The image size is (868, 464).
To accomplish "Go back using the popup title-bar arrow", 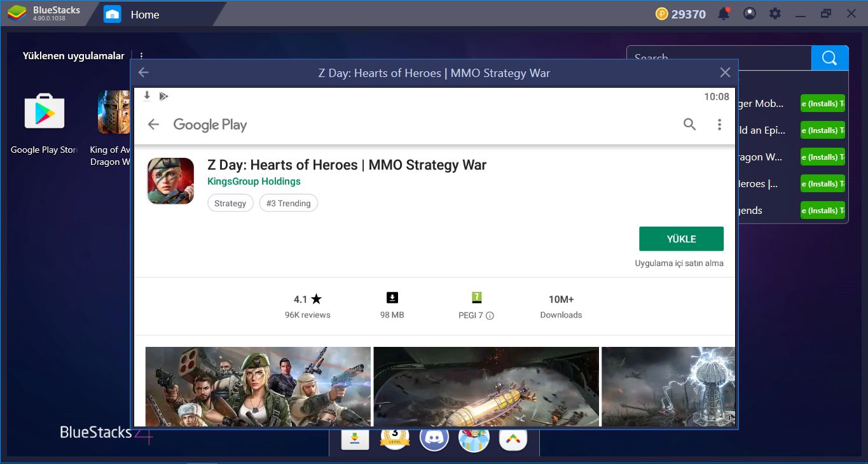I will pyautogui.click(x=143, y=73).
